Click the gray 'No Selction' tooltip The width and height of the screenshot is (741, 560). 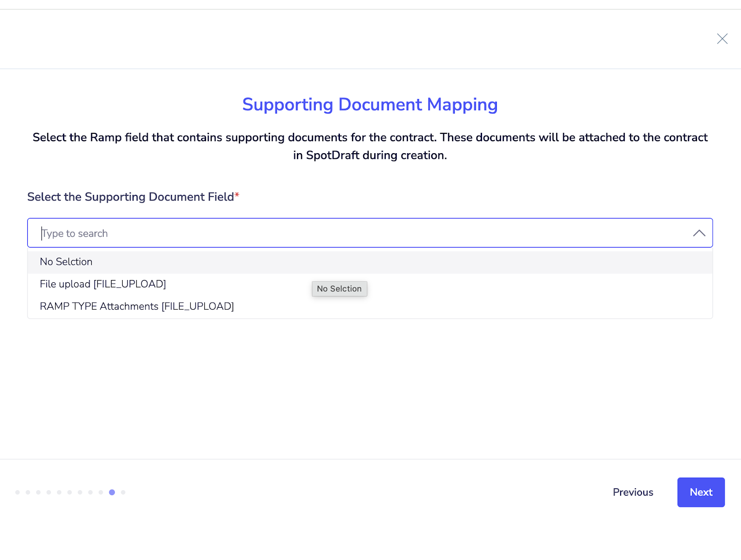(x=339, y=289)
